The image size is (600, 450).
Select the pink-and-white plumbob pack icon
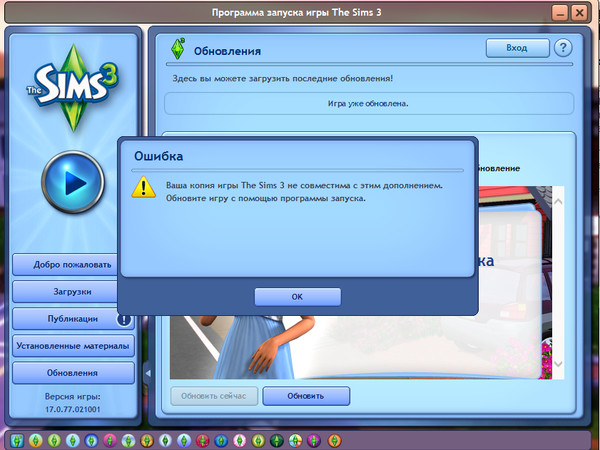point(240,440)
